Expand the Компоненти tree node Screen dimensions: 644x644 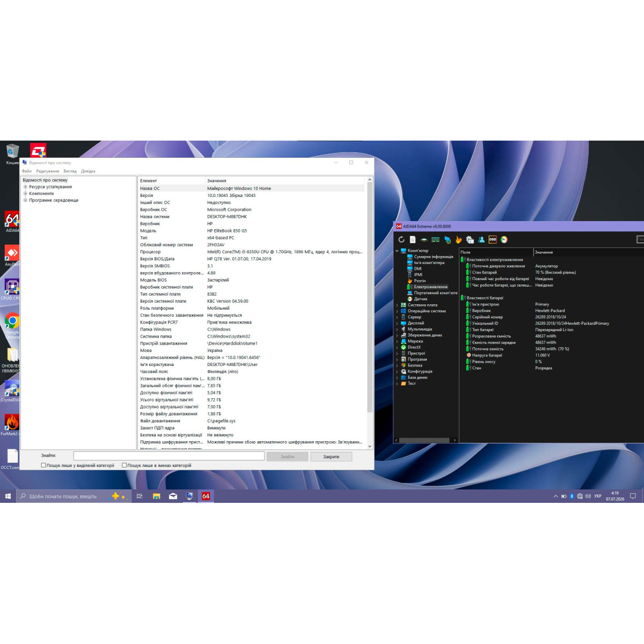(25, 193)
